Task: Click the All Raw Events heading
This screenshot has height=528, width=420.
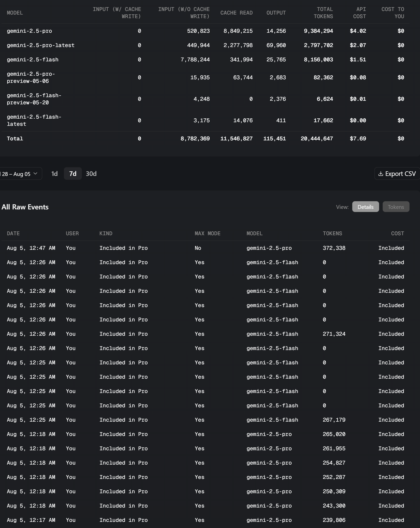Action: click(25, 207)
